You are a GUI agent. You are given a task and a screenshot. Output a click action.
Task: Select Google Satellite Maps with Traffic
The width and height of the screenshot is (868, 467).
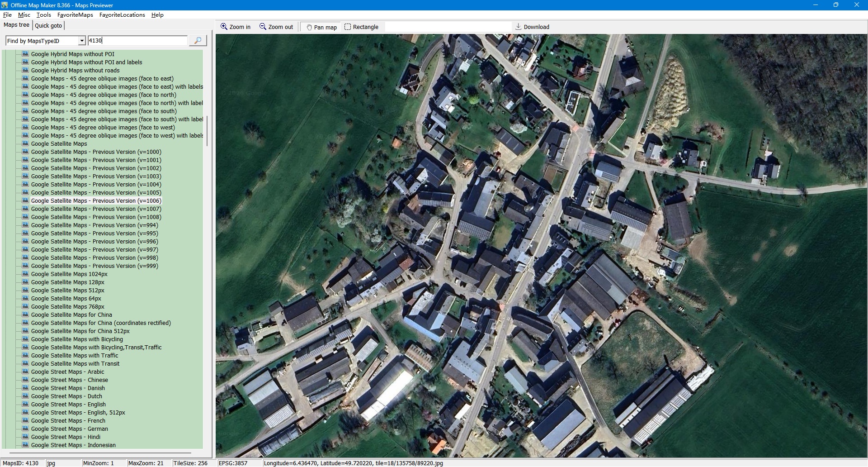(x=74, y=356)
